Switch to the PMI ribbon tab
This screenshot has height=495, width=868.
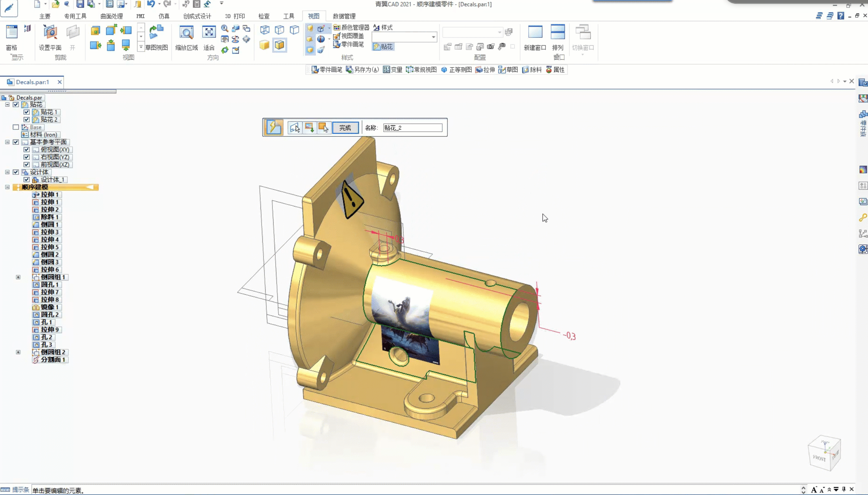(140, 16)
